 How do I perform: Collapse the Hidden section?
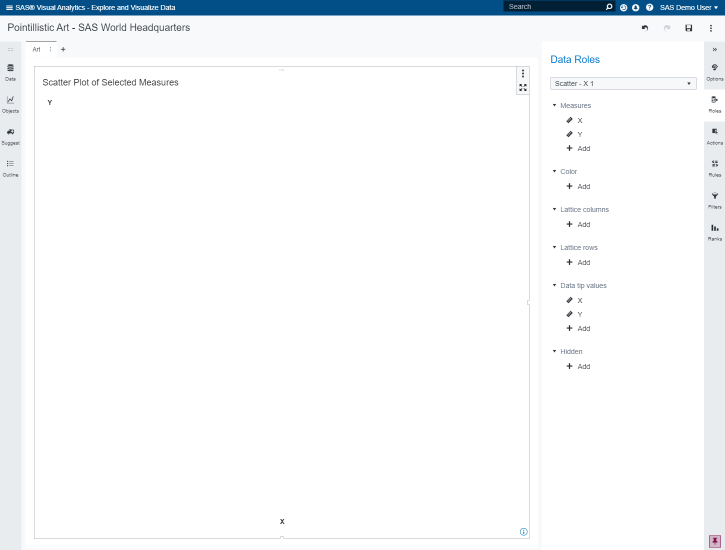[x=554, y=351]
